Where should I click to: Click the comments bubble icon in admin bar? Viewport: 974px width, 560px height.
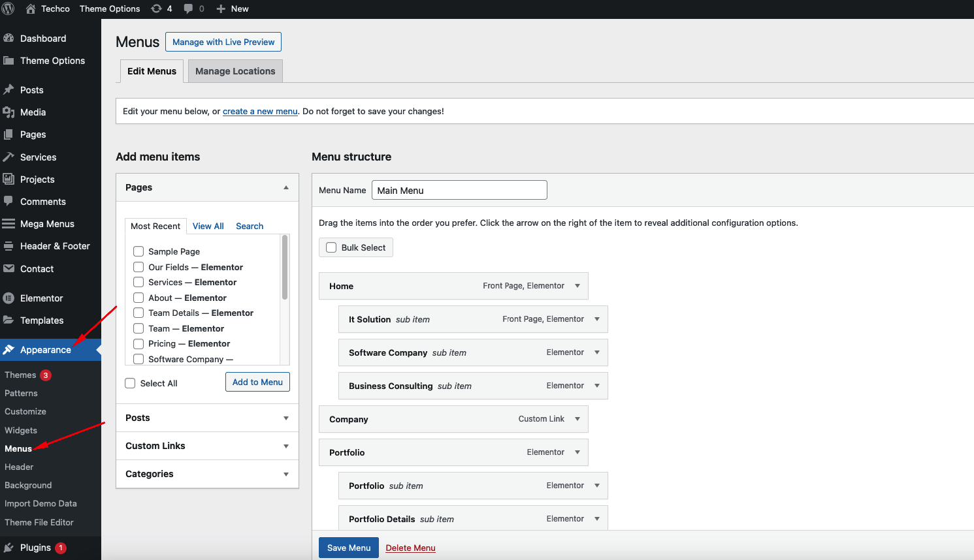tap(188, 8)
